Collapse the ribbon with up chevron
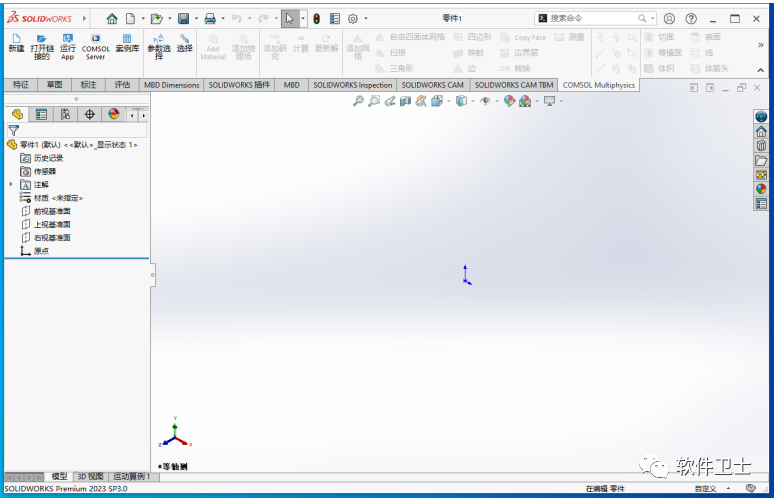This screenshot has width=776, height=500. [x=761, y=70]
